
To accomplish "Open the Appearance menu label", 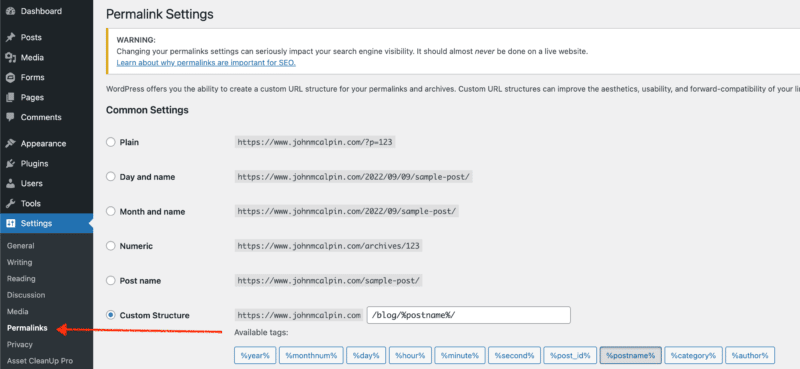I will coord(43,143).
